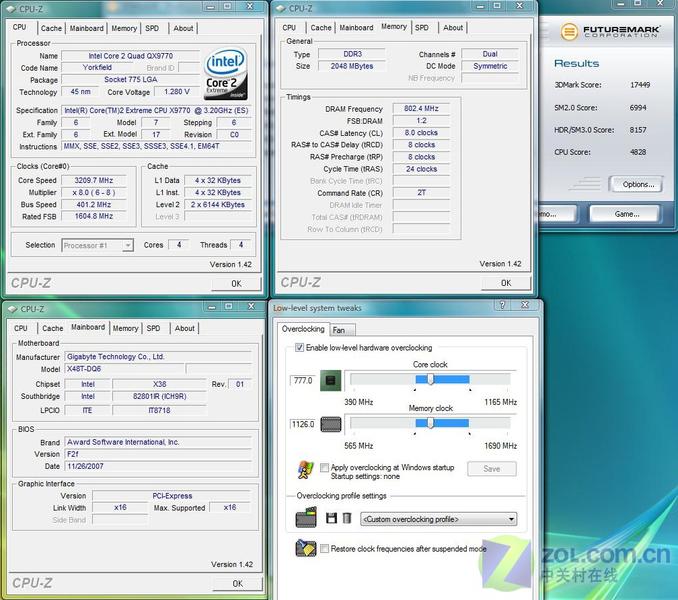Click the Options... button in 3DMark results
The height and width of the screenshot is (600, 678).
pos(636,185)
